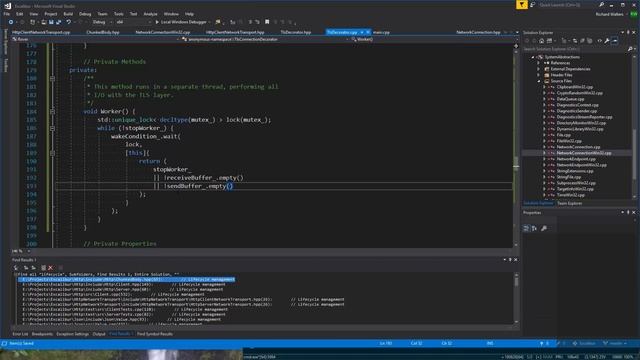Switch to the HttpClientNetworkTransport.hpp tab
The image size is (640, 360).
coord(235,32)
